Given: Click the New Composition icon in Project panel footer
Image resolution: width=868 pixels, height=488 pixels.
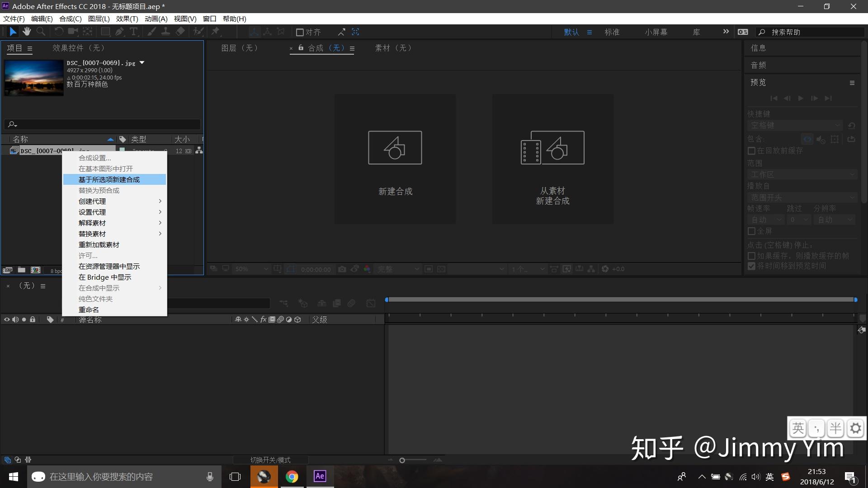Looking at the screenshot, I should click(x=36, y=270).
